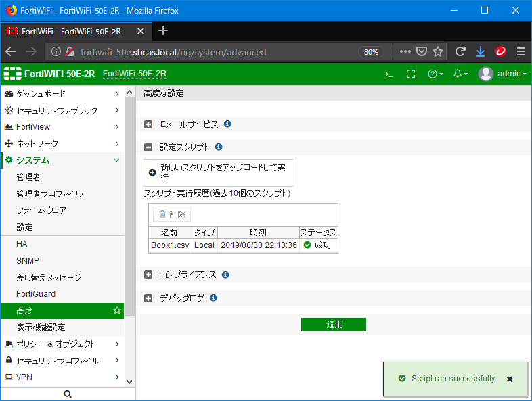Image resolution: width=532 pixels, height=401 pixels.
Task: Click the FortiWiFi logo icon
Action: point(13,74)
